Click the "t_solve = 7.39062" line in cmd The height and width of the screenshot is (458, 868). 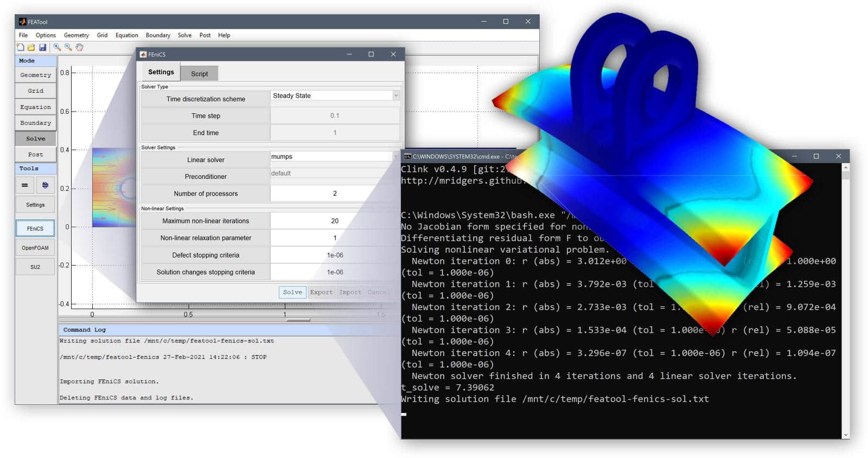448,388
